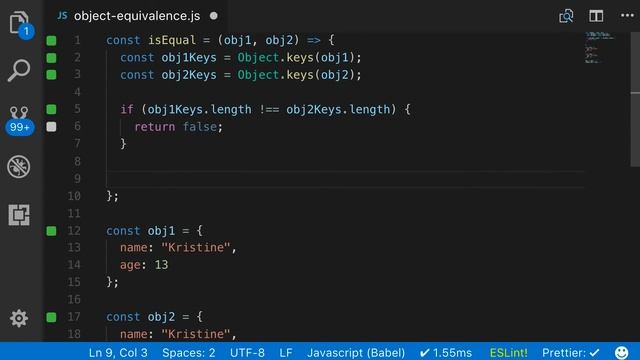Click the isEqual function name
Screen dimensions: 640x360
coord(172,40)
